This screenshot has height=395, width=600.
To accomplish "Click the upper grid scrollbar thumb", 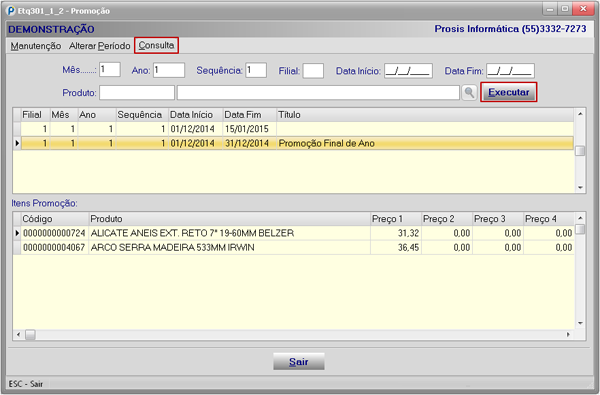I will 580,151.
